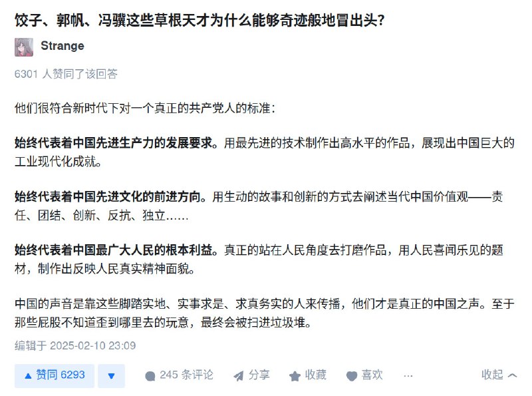Open the question title about 饺子、郭帆、冯骥
This screenshot has width=532, height=396.
tap(199, 20)
